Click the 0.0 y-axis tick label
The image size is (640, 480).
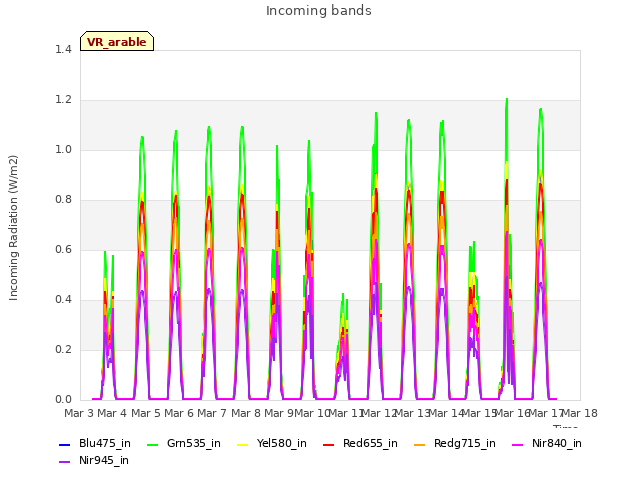63,400
